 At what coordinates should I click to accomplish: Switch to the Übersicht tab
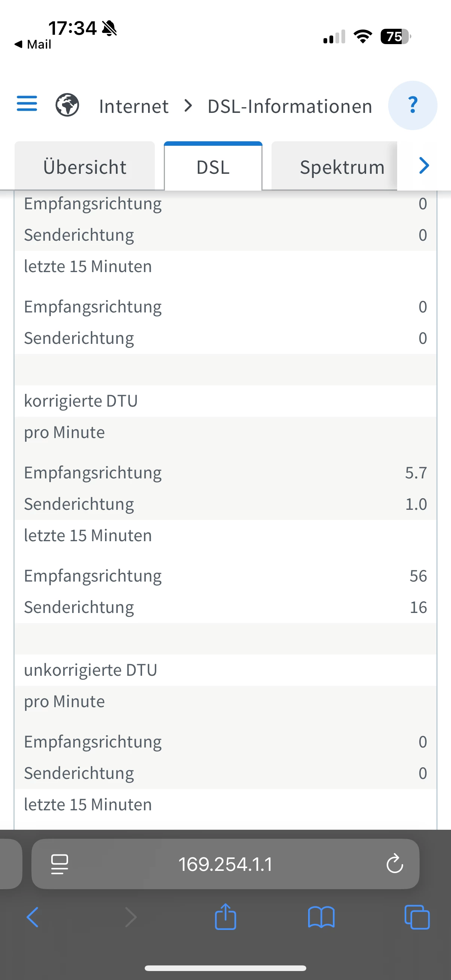[x=85, y=167]
